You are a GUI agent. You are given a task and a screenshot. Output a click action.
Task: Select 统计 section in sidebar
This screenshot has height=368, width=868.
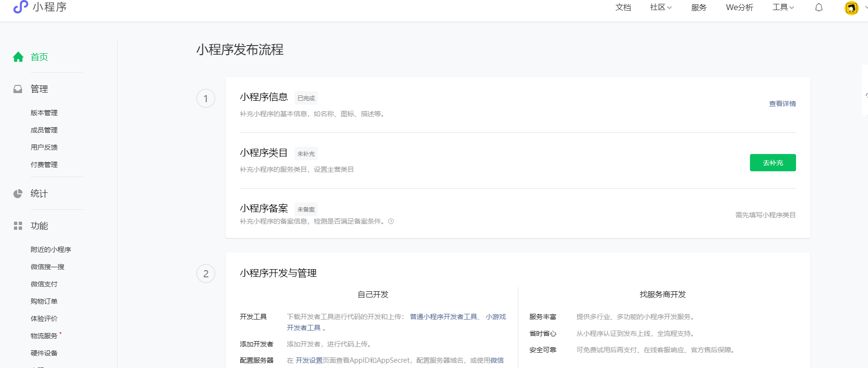point(39,193)
